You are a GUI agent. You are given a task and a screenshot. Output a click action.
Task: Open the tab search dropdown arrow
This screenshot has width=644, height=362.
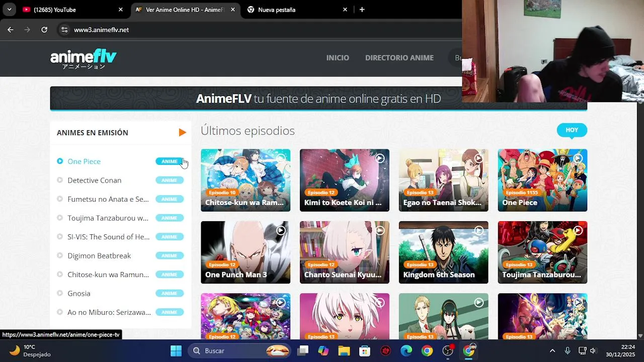[x=9, y=10]
